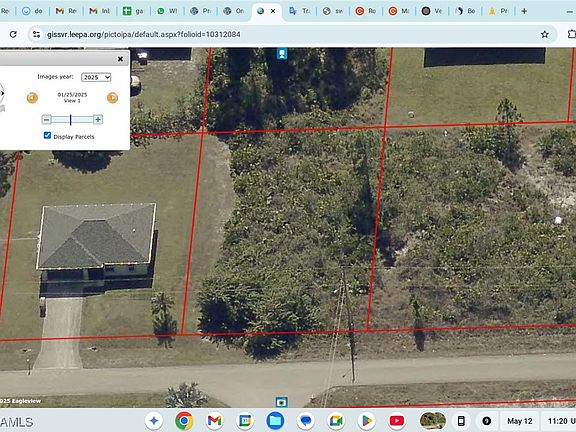Open YouTube from the shelf
The height and width of the screenshot is (432, 576).
click(396, 421)
